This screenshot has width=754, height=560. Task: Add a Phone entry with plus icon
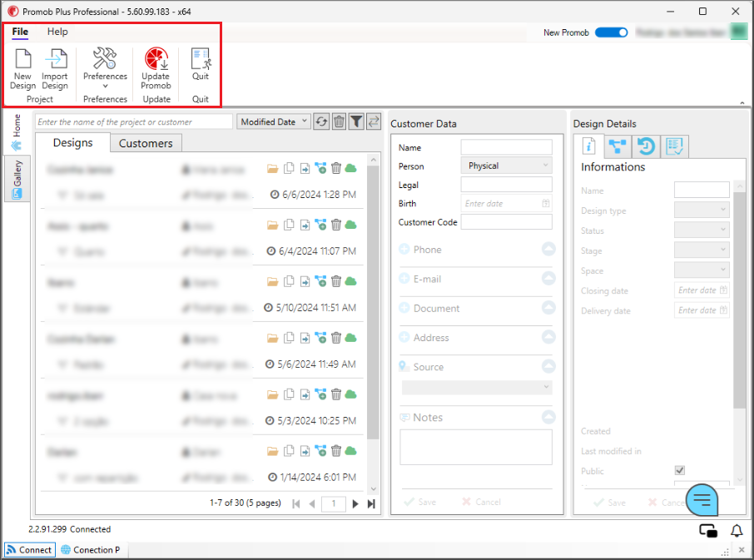pos(404,249)
